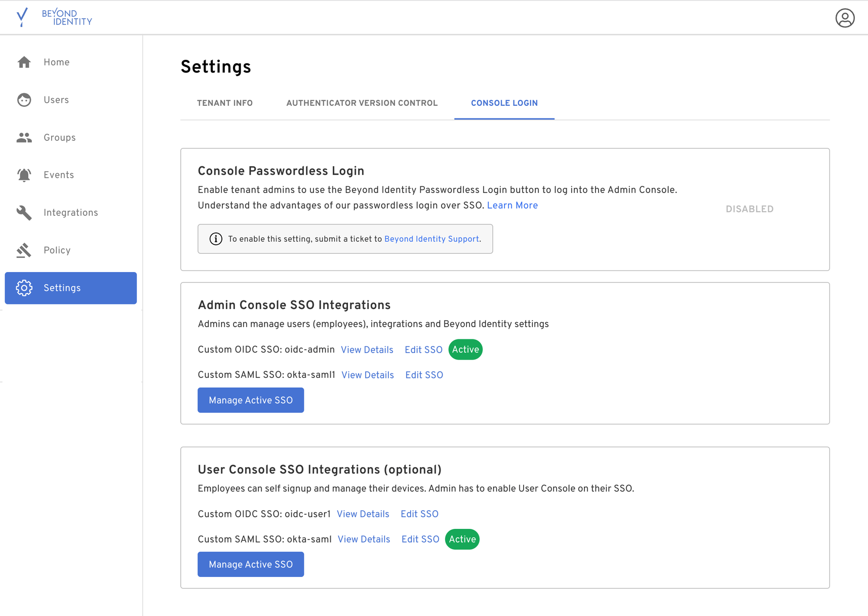Click the Policy gavel icon

pos(24,250)
